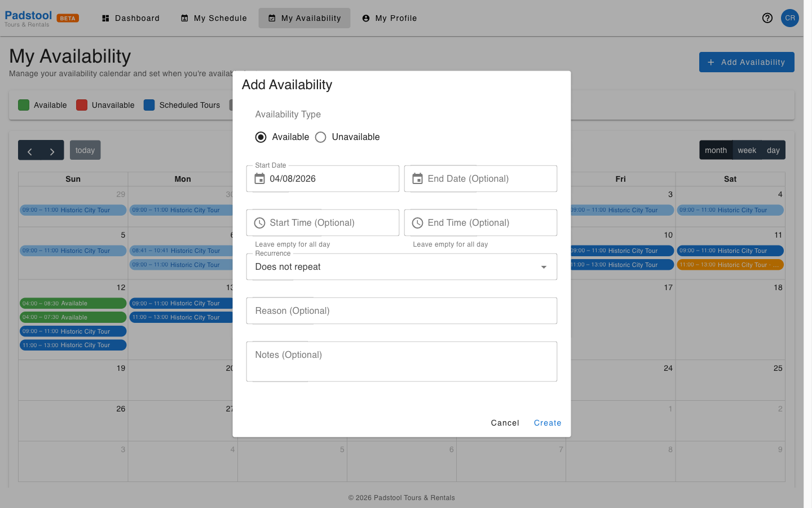Open the My Availability tab
The image size is (812, 508).
point(304,18)
